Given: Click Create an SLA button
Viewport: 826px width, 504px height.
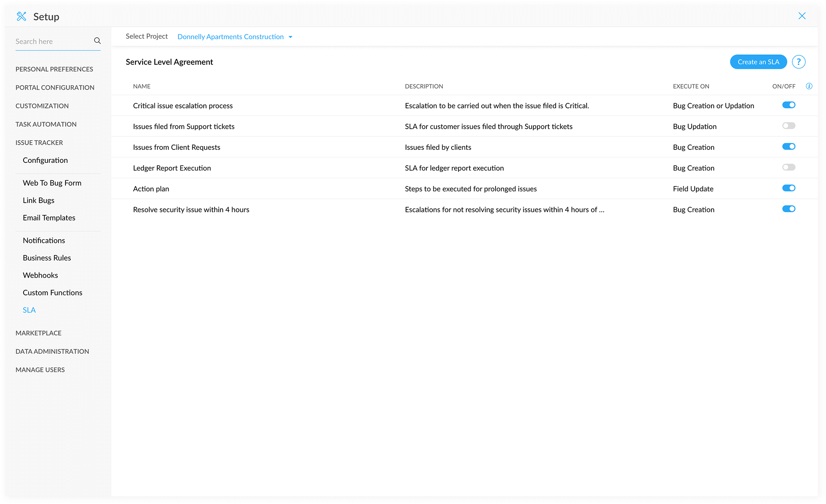Looking at the screenshot, I should tap(758, 62).
